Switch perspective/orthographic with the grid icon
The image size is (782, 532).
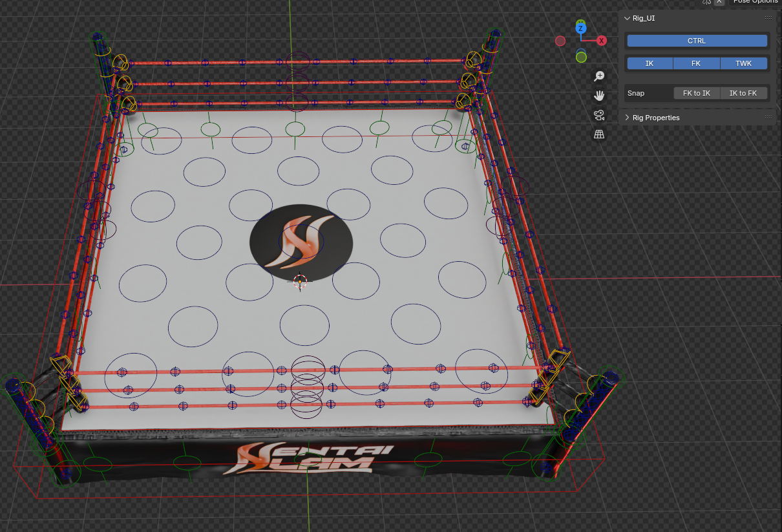pos(599,134)
